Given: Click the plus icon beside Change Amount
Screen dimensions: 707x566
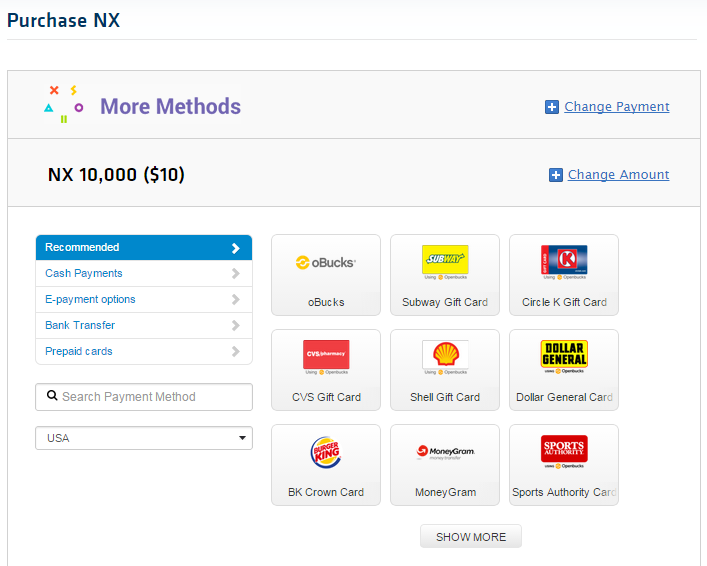Looking at the screenshot, I should pos(556,175).
